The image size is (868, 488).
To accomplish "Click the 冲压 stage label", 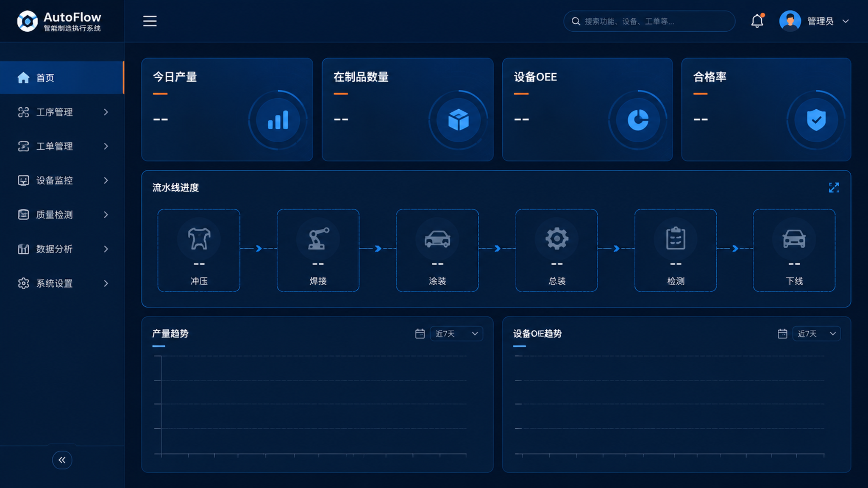I will click(x=199, y=281).
